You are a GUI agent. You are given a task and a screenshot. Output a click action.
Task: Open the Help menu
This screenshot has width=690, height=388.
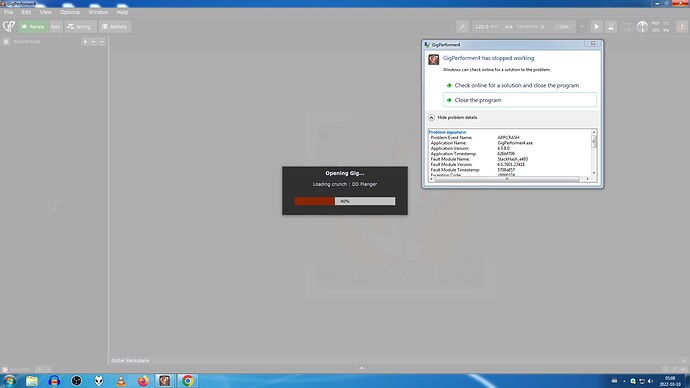[x=122, y=12]
